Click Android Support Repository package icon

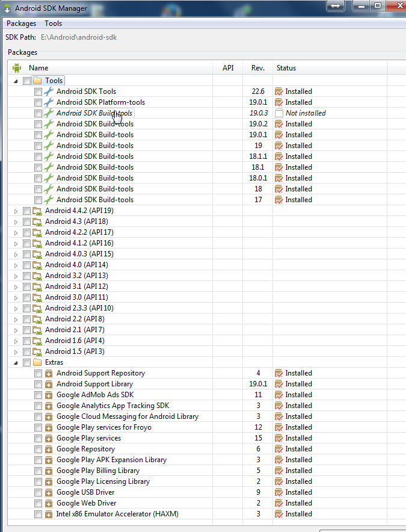(49, 374)
